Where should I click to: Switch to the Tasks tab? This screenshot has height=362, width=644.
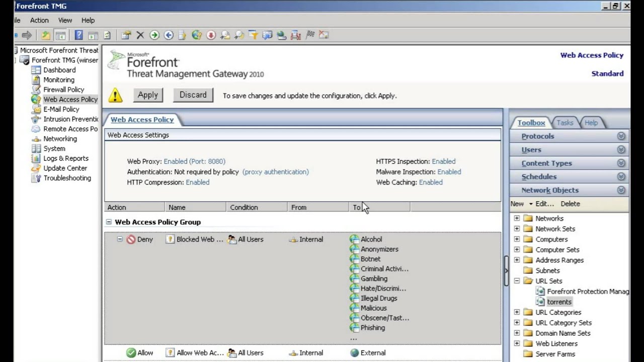click(565, 123)
